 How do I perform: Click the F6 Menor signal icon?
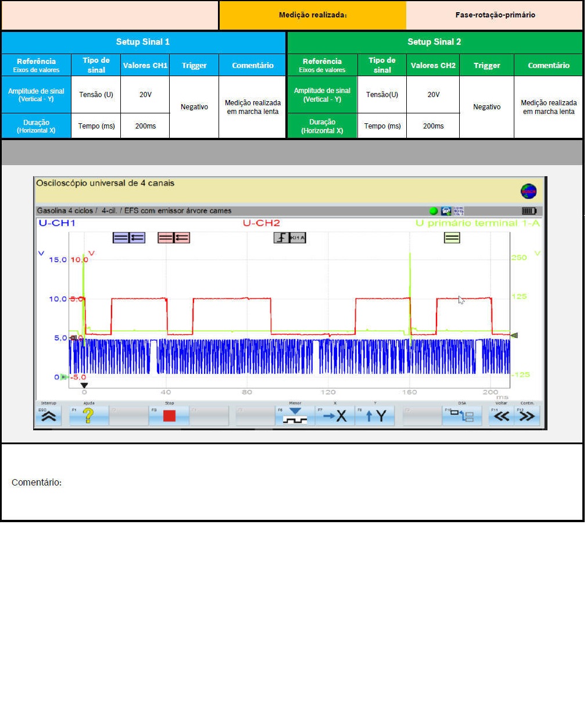pos(295,416)
